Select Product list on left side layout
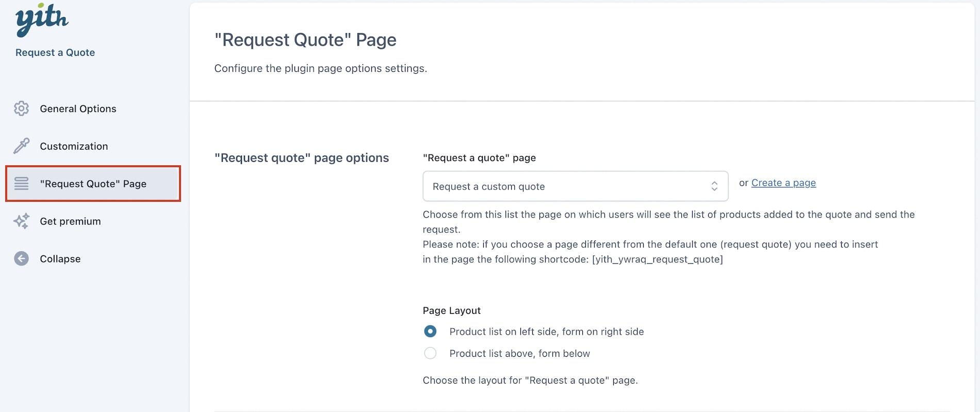This screenshot has width=980, height=412. click(430, 331)
